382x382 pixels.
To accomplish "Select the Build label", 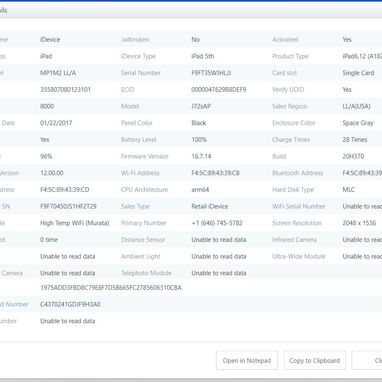I will pos(279,156).
